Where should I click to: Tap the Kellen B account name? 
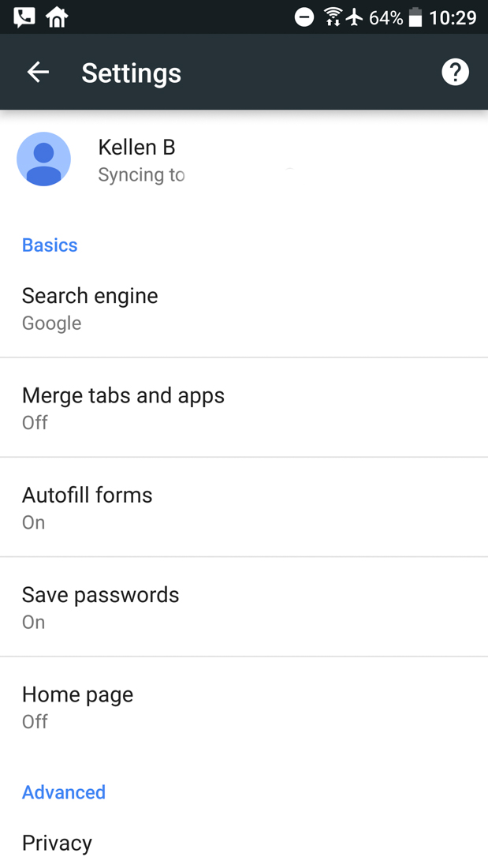[136, 147]
